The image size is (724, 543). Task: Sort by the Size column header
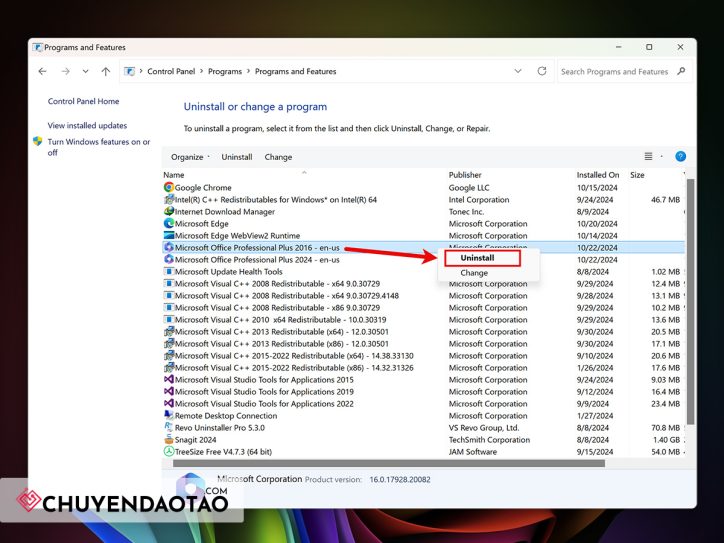point(637,175)
